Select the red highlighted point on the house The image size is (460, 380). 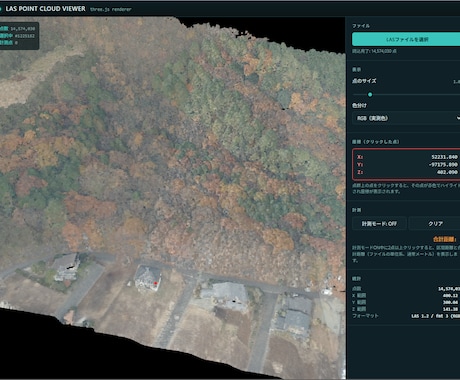(x=155, y=283)
